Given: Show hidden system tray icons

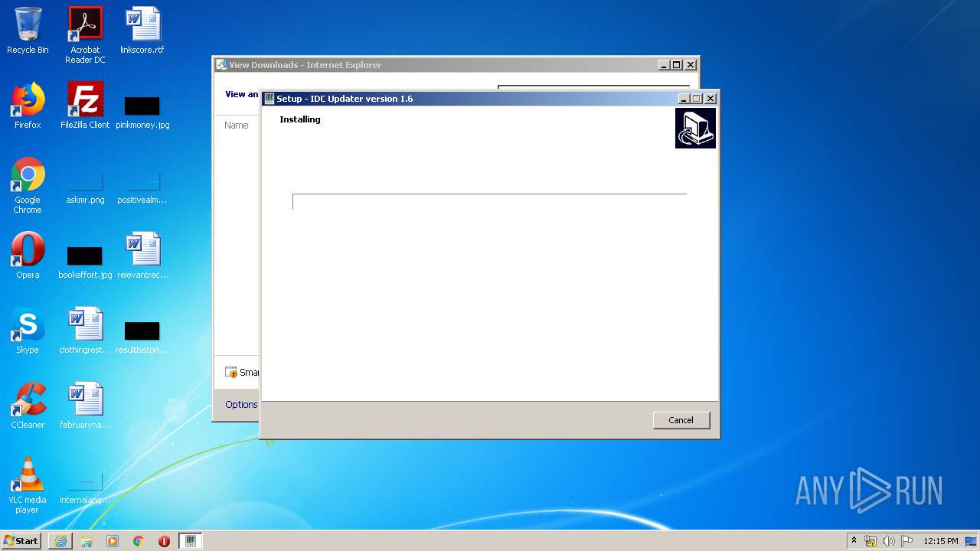Looking at the screenshot, I should [854, 541].
